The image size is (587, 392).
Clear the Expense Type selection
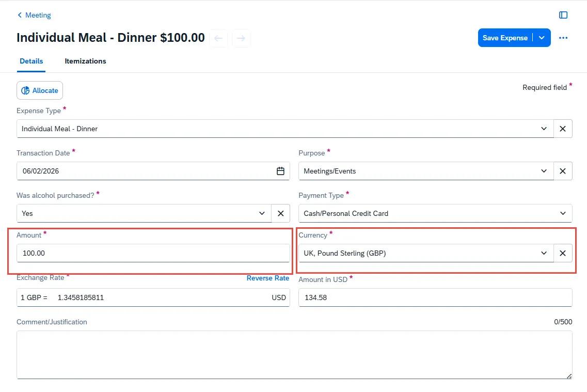pyautogui.click(x=563, y=129)
